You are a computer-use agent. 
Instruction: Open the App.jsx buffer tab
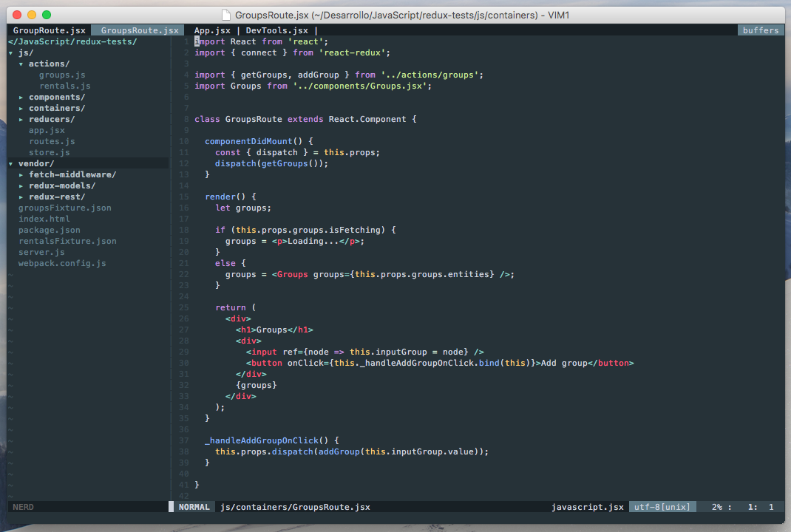point(212,31)
